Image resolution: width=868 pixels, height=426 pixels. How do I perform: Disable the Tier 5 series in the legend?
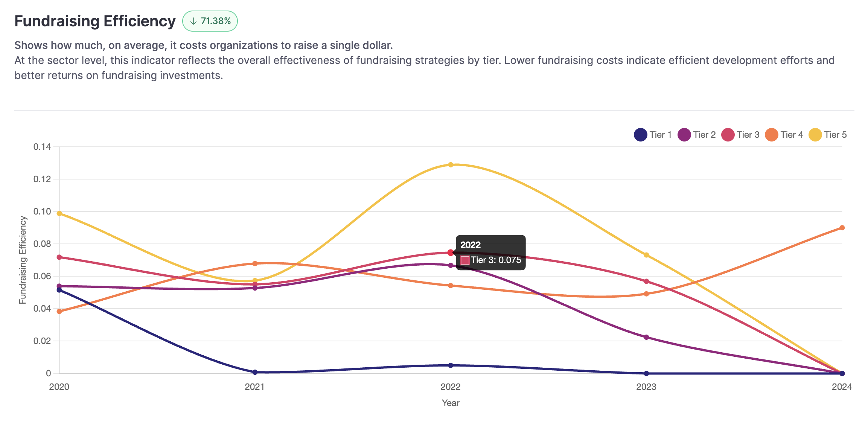point(828,135)
